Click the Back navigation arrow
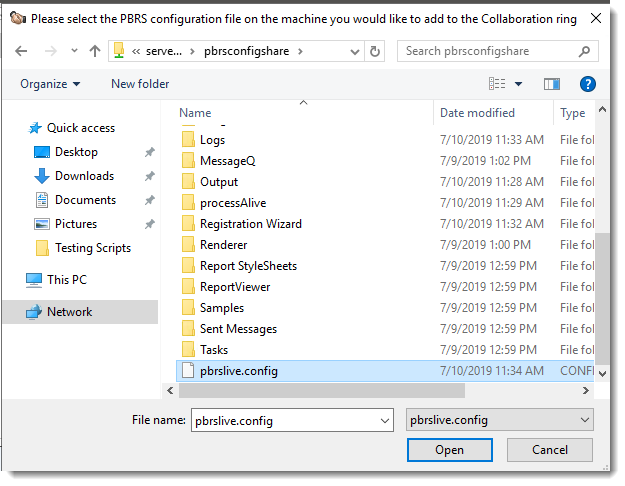The image size is (625, 486). [21, 51]
